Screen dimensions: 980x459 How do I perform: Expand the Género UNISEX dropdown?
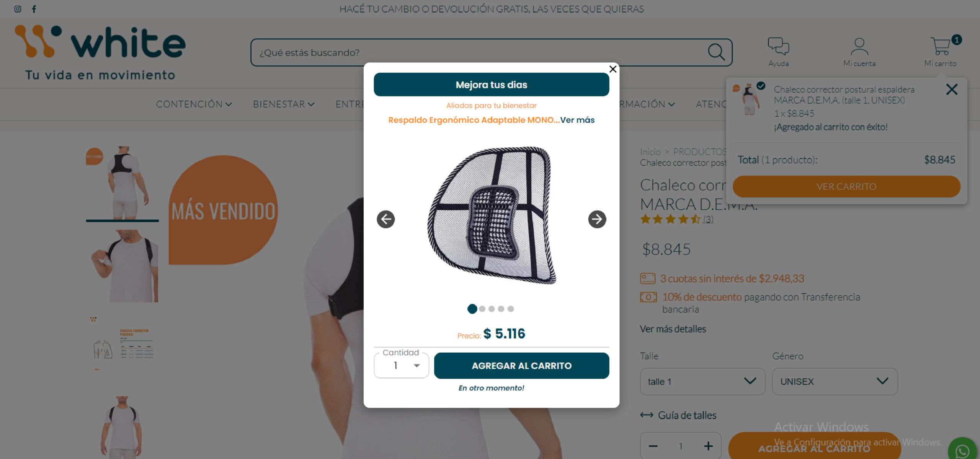835,381
